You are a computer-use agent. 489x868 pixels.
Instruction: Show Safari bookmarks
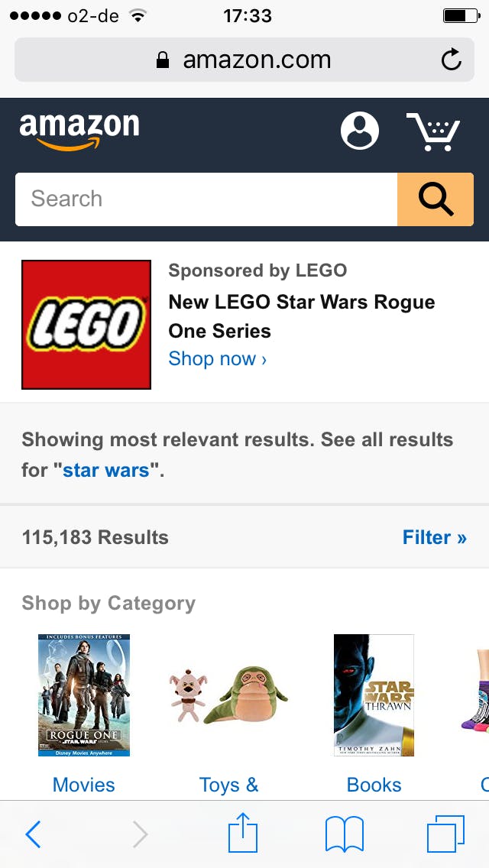345,834
